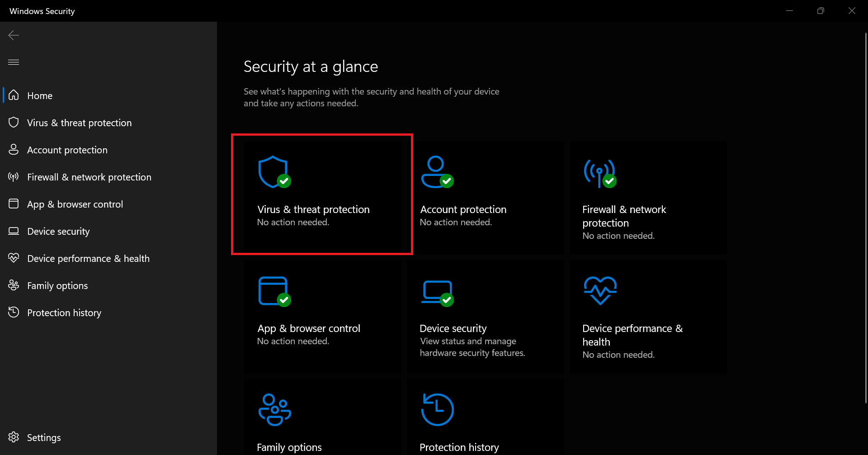Click the Home house icon in sidebar
The width and height of the screenshot is (868, 455).
tap(13, 95)
